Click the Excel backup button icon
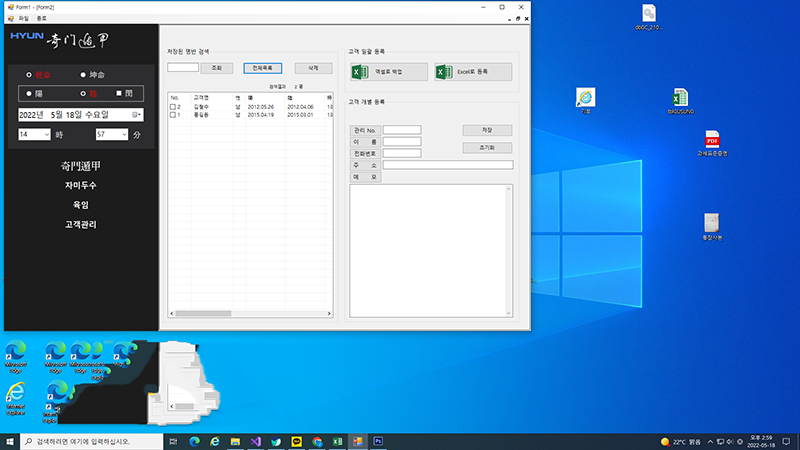This screenshot has height=450, width=800. click(x=360, y=72)
